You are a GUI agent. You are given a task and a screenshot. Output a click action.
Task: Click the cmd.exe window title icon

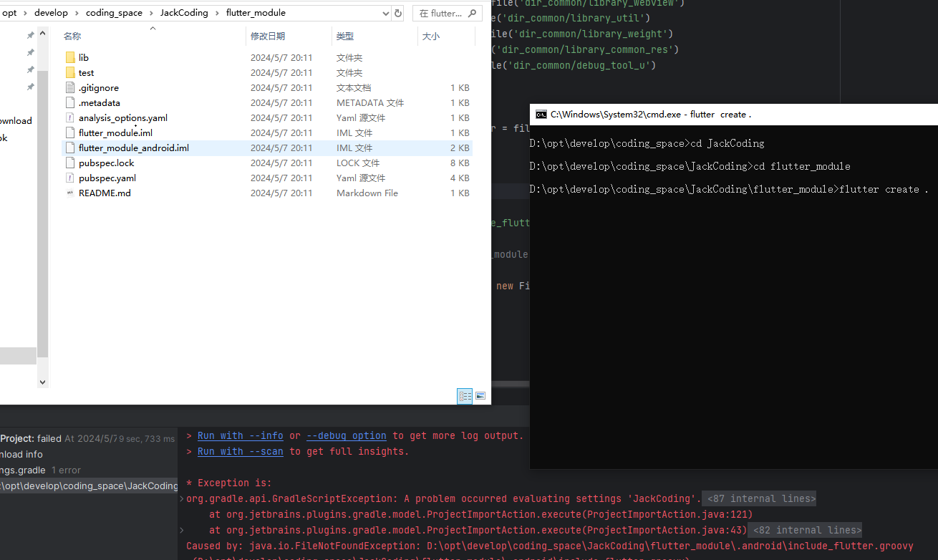point(541,115)
